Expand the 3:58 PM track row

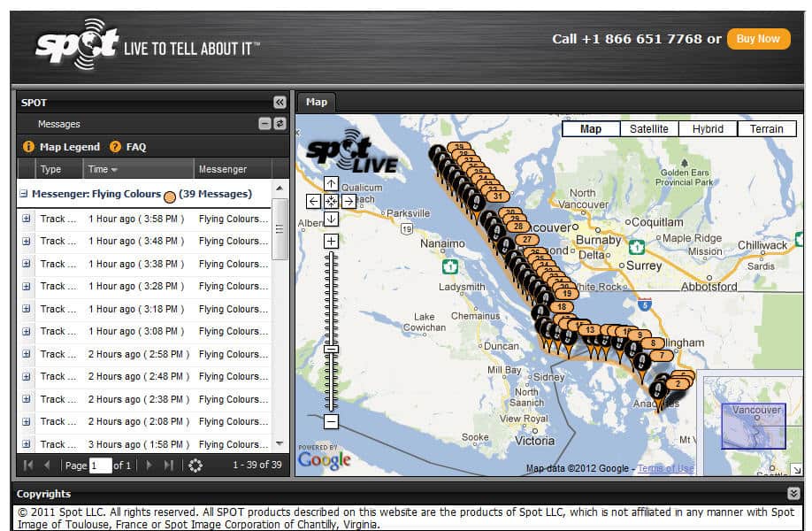(x=27, y=219)
